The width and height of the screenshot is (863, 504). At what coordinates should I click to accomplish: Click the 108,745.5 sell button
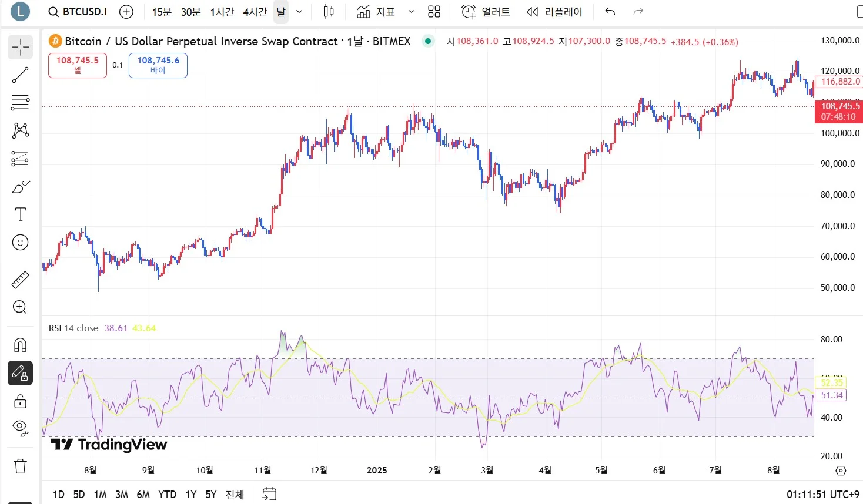(77, 65)
